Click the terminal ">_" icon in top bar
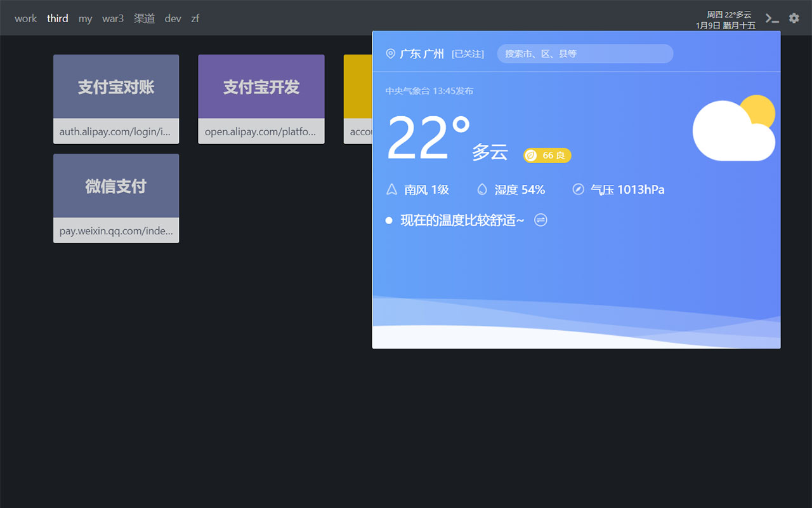Viewport: 812px width, 508px height. click(772, 18)
